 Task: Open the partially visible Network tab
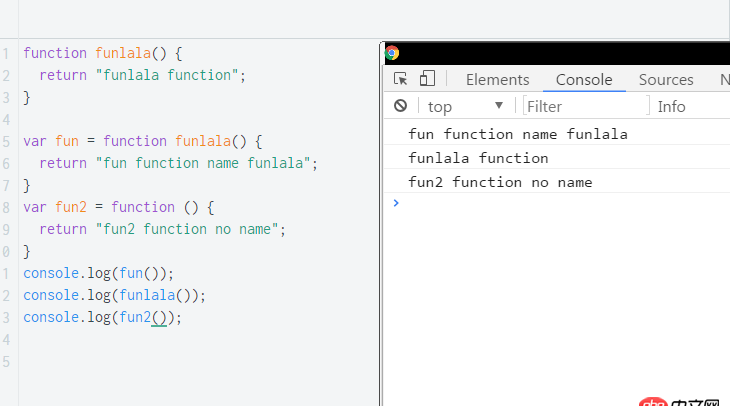click(723, 80)
